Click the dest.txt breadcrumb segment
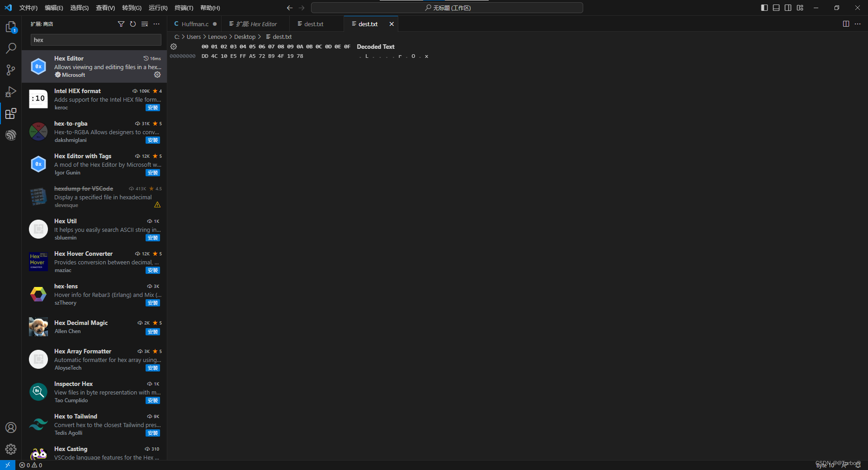The image size is (868, 470). [x=278, y=37]
